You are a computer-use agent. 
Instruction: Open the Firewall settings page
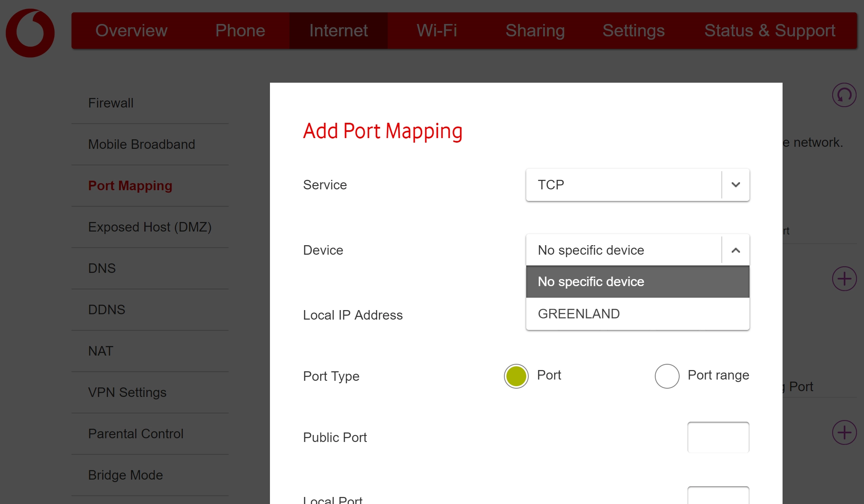pyautogui.click(x=111, y=103)
